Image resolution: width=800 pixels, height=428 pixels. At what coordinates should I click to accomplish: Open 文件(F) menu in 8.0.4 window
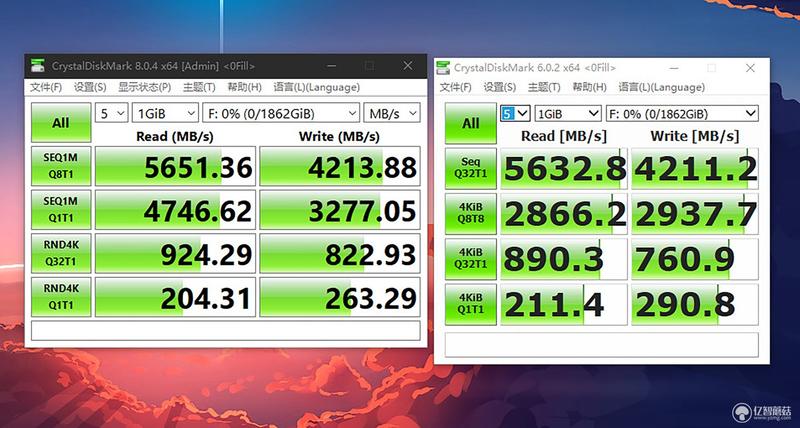[x=46, y=87]
